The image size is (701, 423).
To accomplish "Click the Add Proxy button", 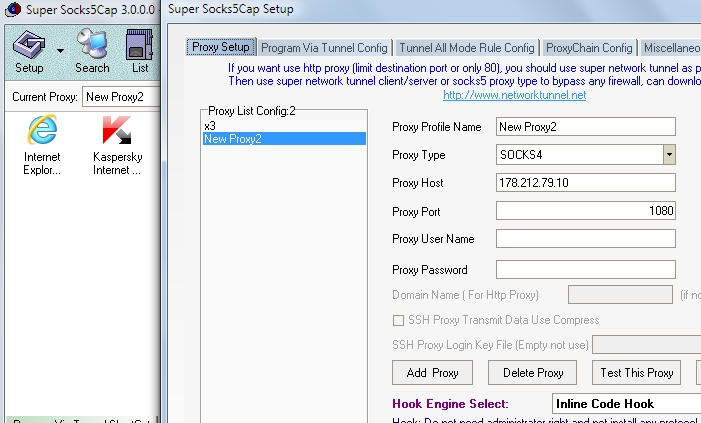I will (x=432, y=372).
